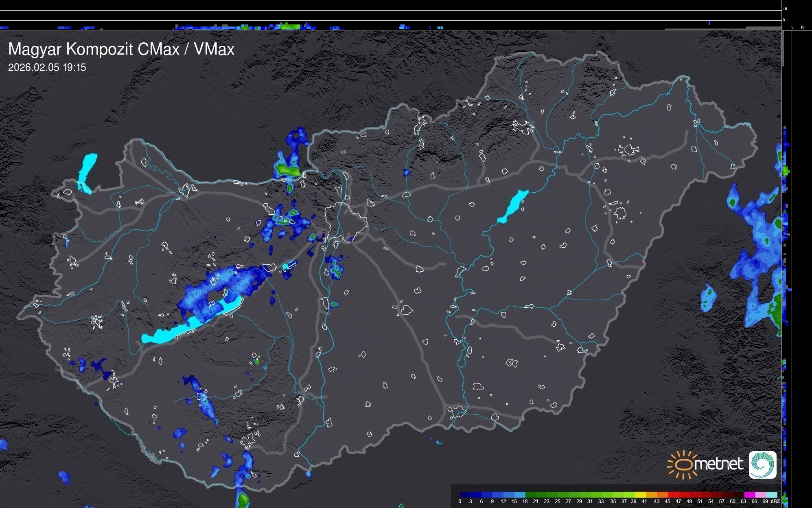Image resolution: width=812 pixels, height=508 pixels.
Task: Click the 2026.02.05 19:15 timestamp
Action: coord(47,68)
